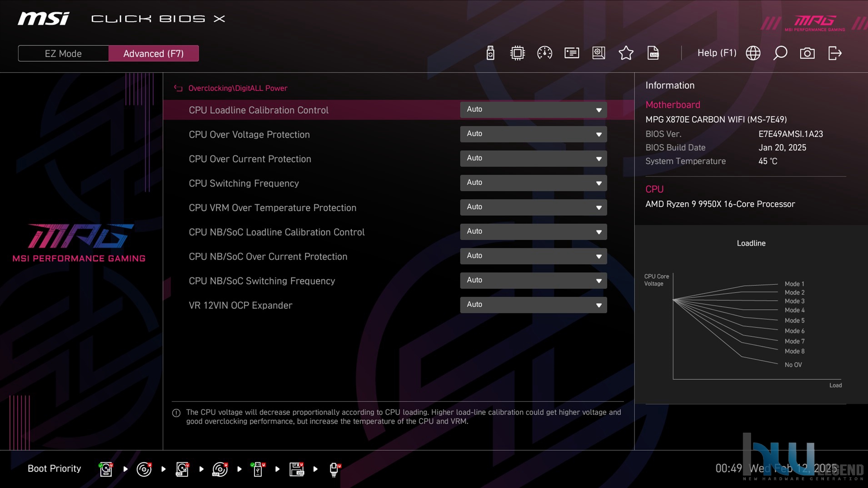Viewport: 868px width, 488px height.
Task: Change language with globe icon
Action: [753, 53]
